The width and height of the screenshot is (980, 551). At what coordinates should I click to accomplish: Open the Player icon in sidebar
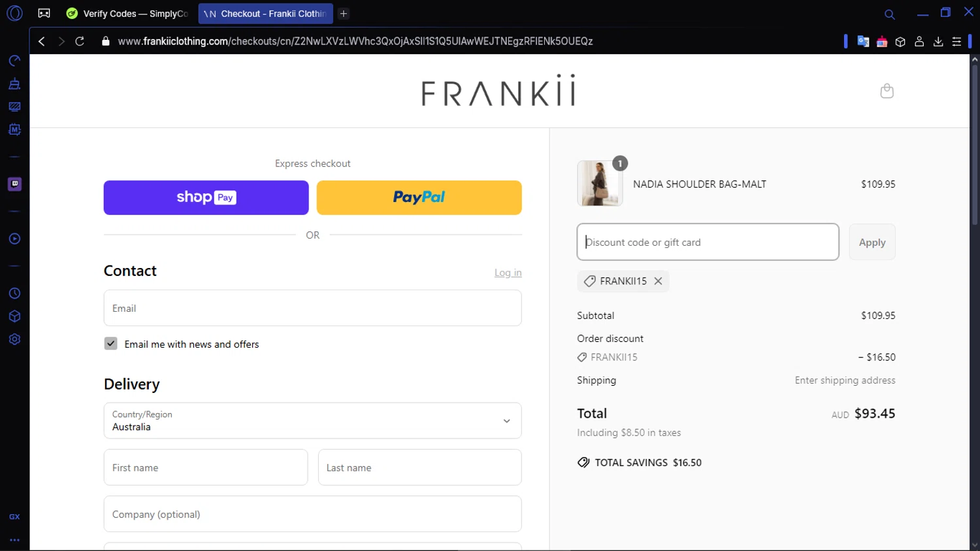click(14, 239)
